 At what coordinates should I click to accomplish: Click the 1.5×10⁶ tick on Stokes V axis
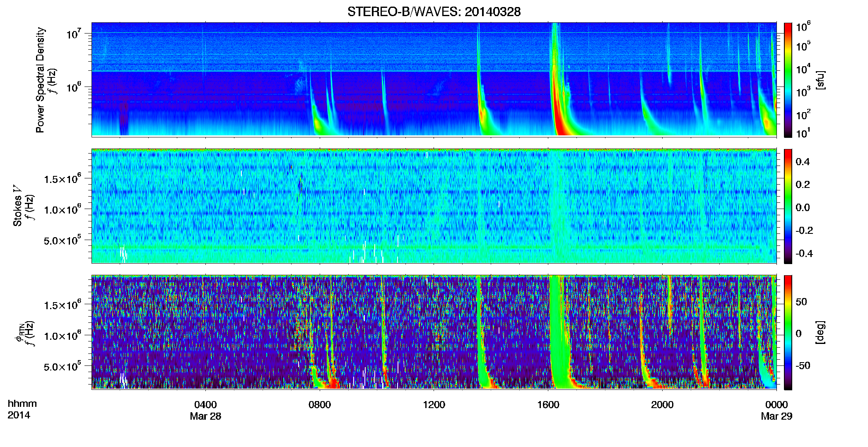pos(62,179)
